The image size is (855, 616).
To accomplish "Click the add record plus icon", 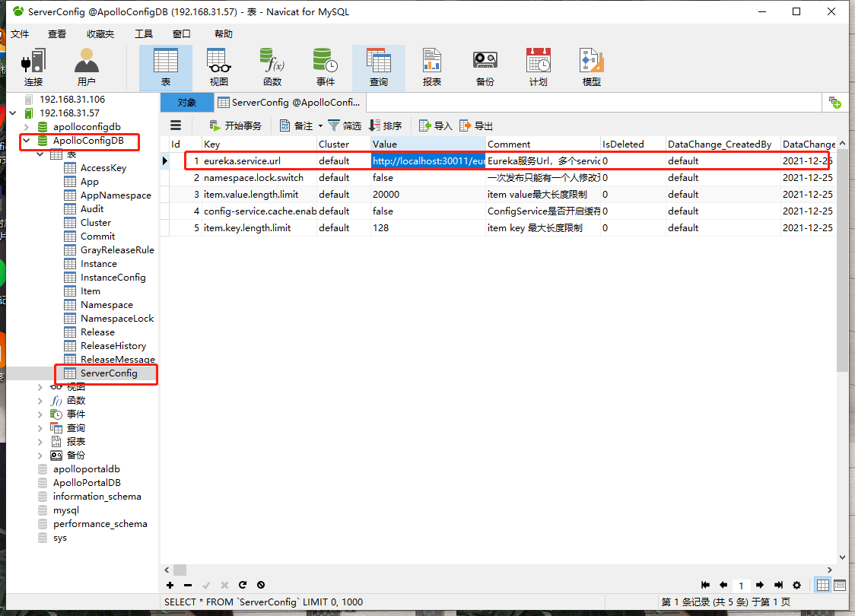I will pos(170,585).
